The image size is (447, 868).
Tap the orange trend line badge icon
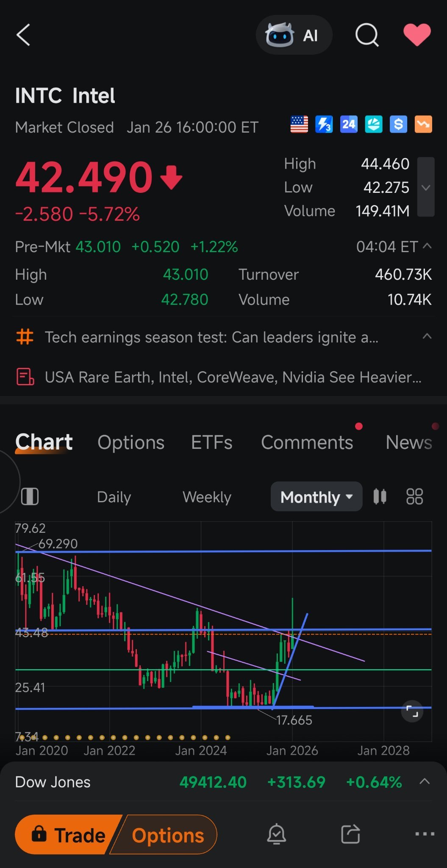423,124
